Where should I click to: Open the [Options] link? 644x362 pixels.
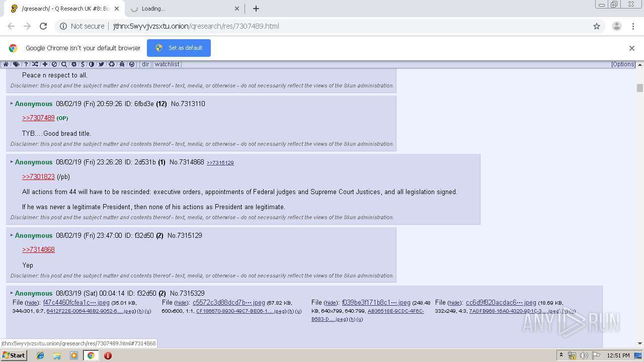tap(623, 64)
